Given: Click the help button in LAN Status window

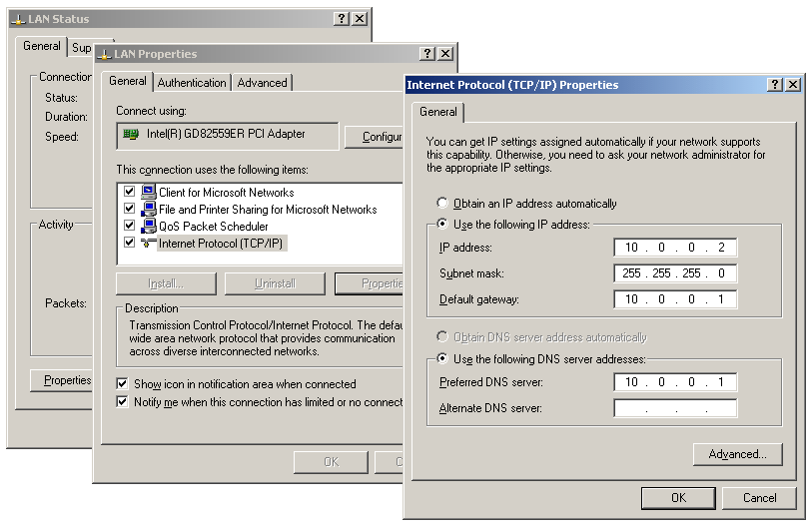Looking at the screenshot, I should click(341, 19).
